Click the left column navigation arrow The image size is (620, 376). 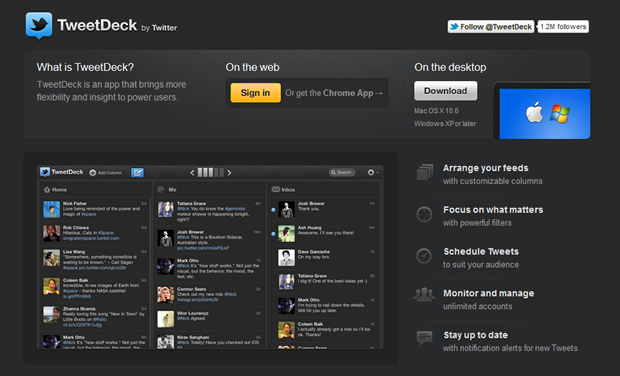click(x=192, y=172)
